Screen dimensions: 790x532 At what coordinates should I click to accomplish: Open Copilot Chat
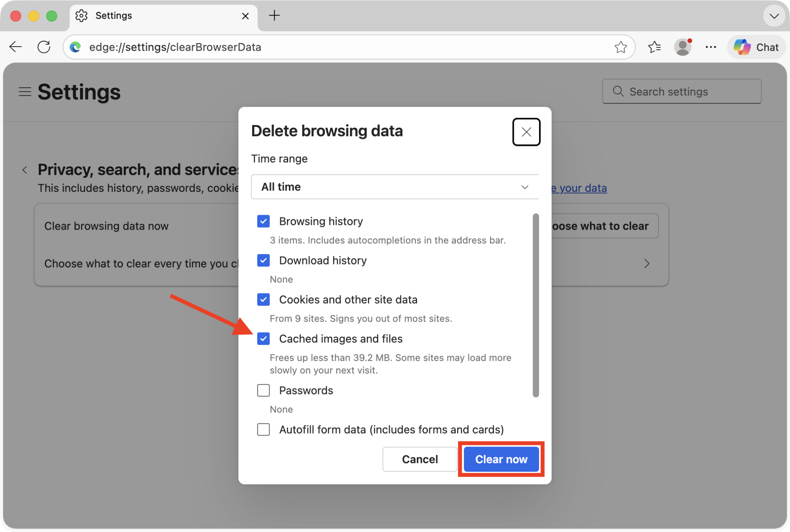pyautogui.click(x=757, y=47)
